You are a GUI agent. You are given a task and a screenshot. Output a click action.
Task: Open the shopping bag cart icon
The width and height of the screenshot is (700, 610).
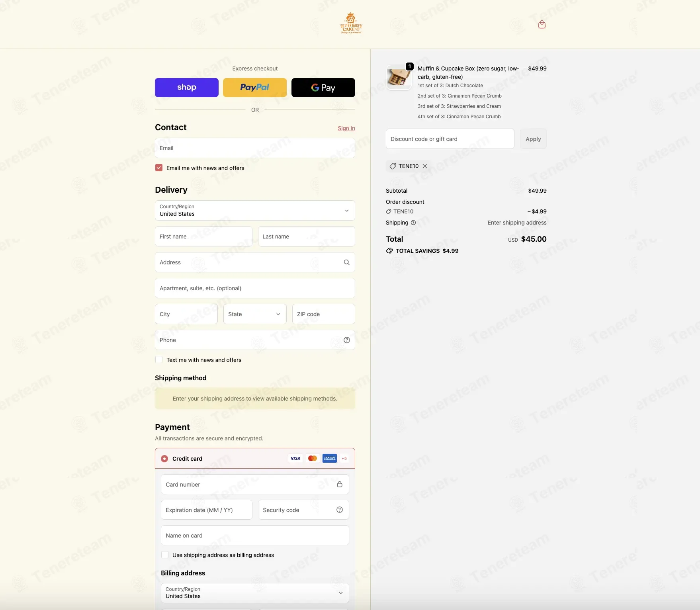pos(542,25)
